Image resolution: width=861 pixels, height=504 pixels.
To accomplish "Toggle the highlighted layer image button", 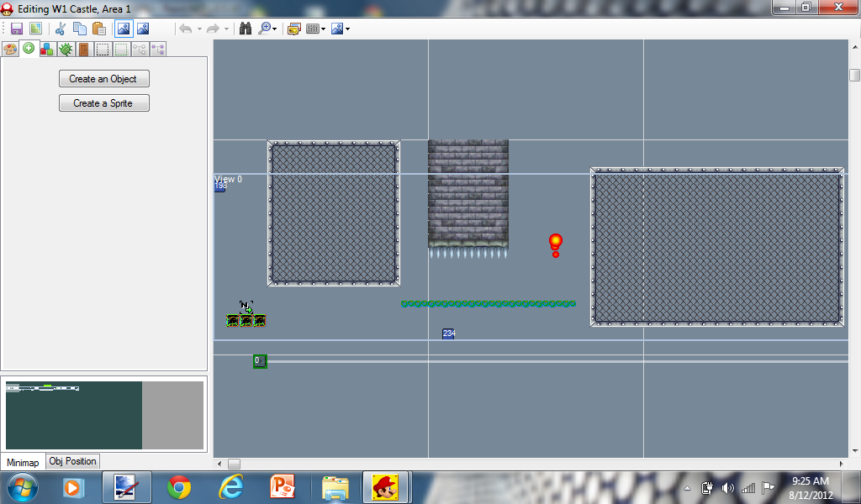I will point(124,29).
